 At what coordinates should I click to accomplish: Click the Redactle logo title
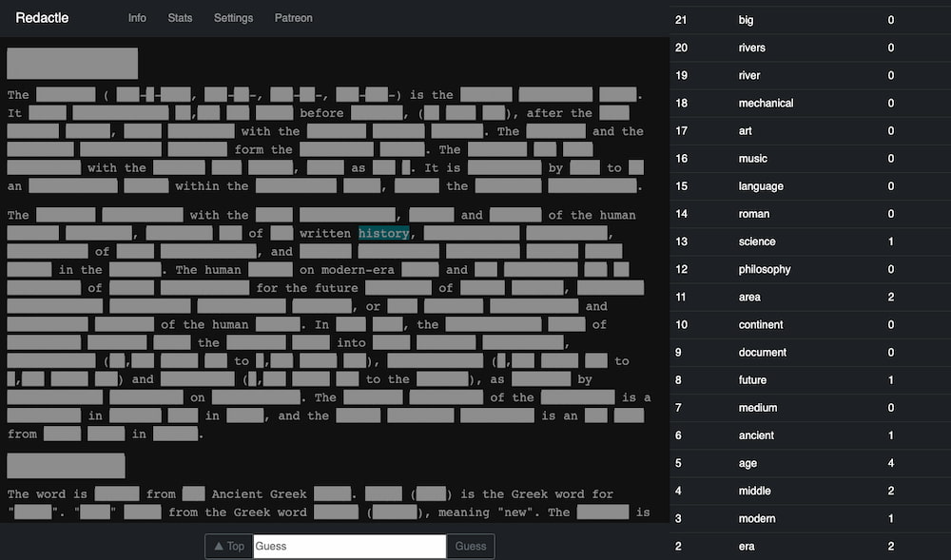pyautogui.click(x=42, y=18)
